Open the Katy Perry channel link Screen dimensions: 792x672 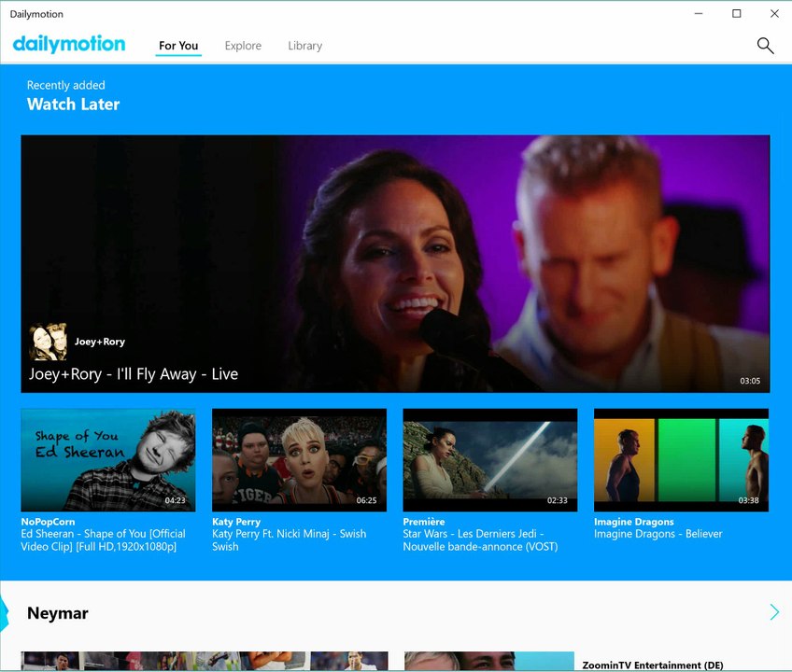tap(236, 522)
